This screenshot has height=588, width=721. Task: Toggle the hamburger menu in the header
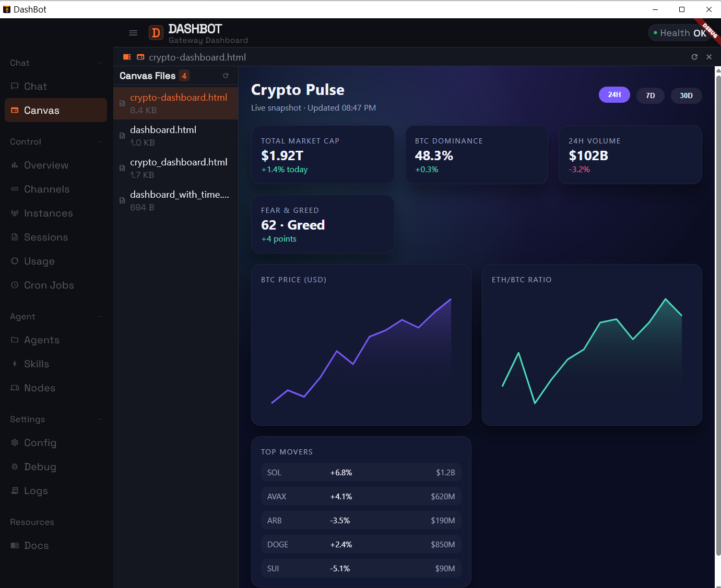tap(133, 32)
